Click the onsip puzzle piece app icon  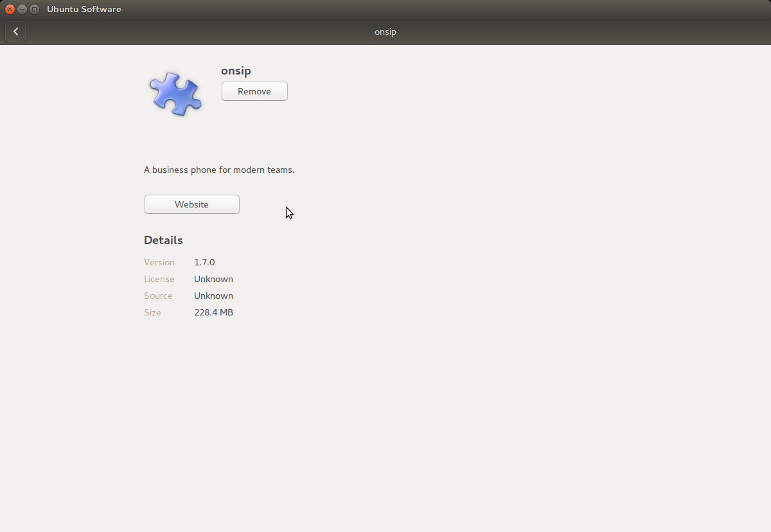coord(175,94)
